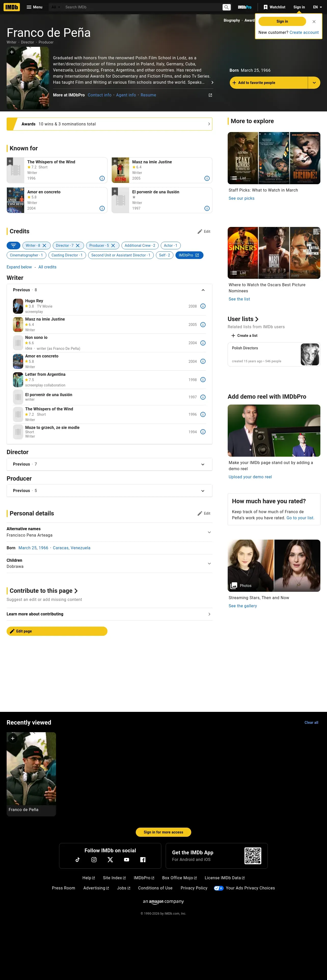
Task: Open IMDb YouTube social icon
Action: [x=126, y=859]
